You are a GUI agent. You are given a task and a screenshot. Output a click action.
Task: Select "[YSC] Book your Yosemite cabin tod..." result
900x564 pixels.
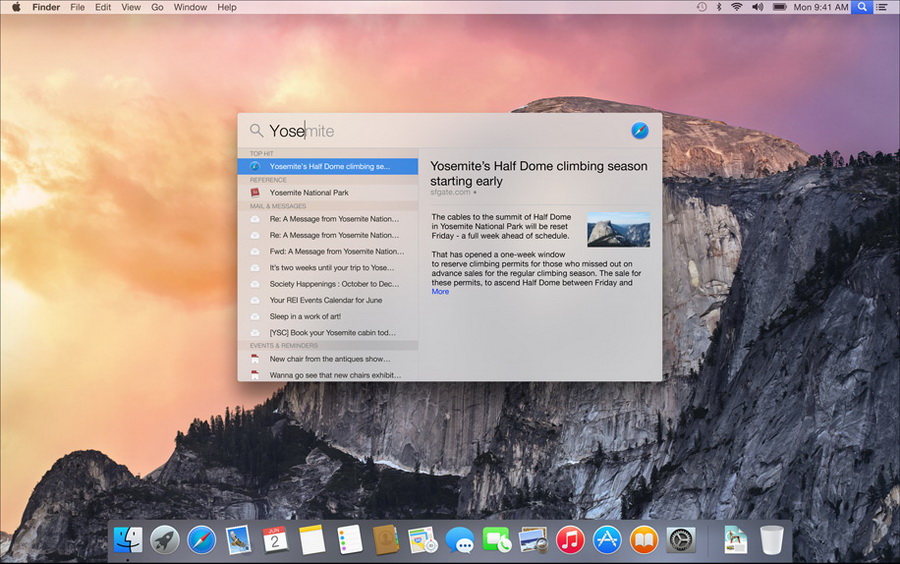(328, 333)
